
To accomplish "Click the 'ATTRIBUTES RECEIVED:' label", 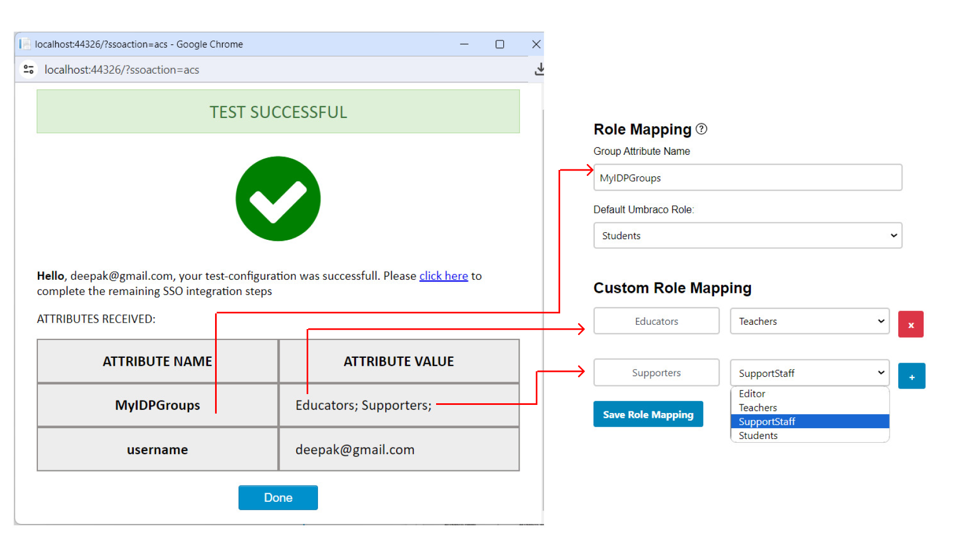I will pyautogui.click(x=96, y=319).
